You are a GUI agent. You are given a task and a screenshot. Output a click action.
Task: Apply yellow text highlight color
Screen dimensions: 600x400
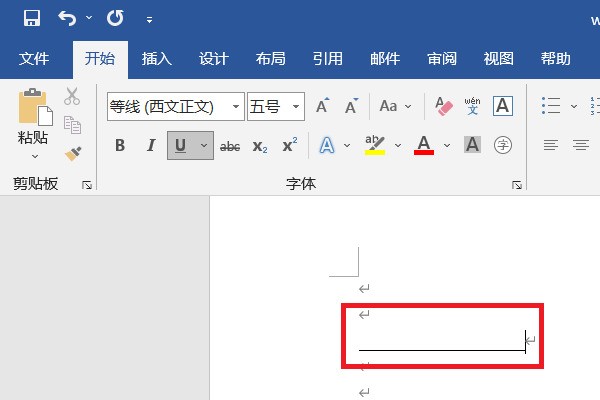375,145
